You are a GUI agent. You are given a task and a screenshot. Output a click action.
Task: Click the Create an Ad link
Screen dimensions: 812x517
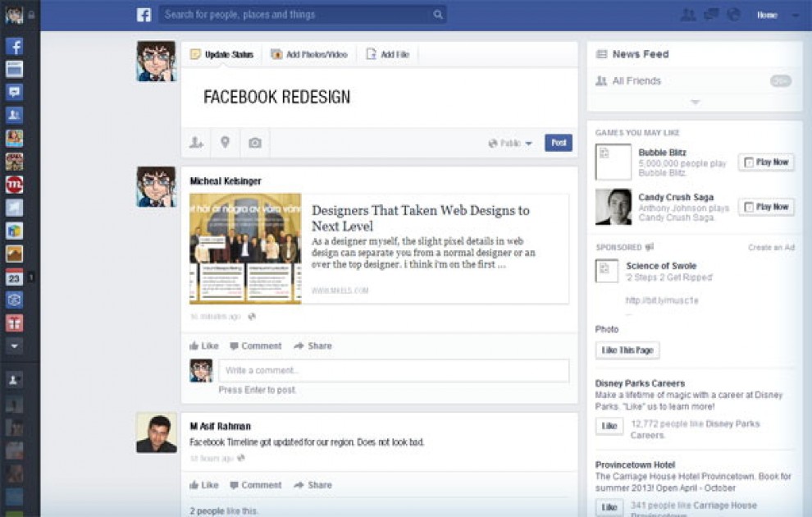tap(771, 247)
